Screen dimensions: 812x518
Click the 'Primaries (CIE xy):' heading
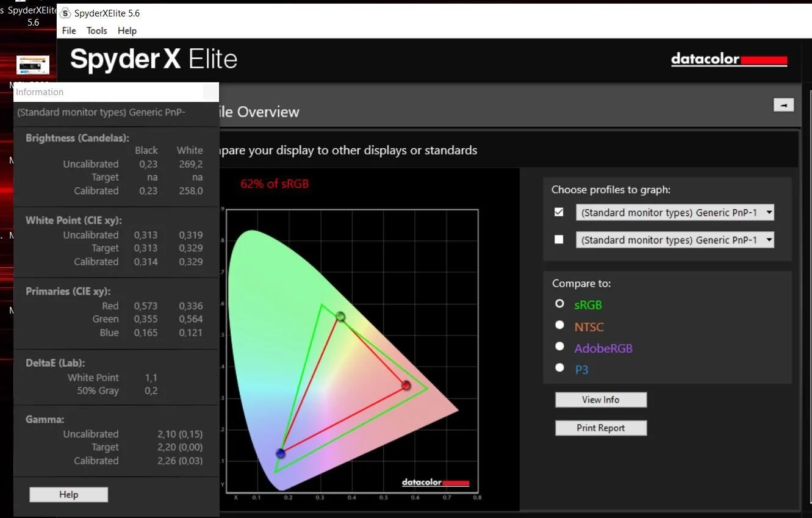click(x=68, y=292)
